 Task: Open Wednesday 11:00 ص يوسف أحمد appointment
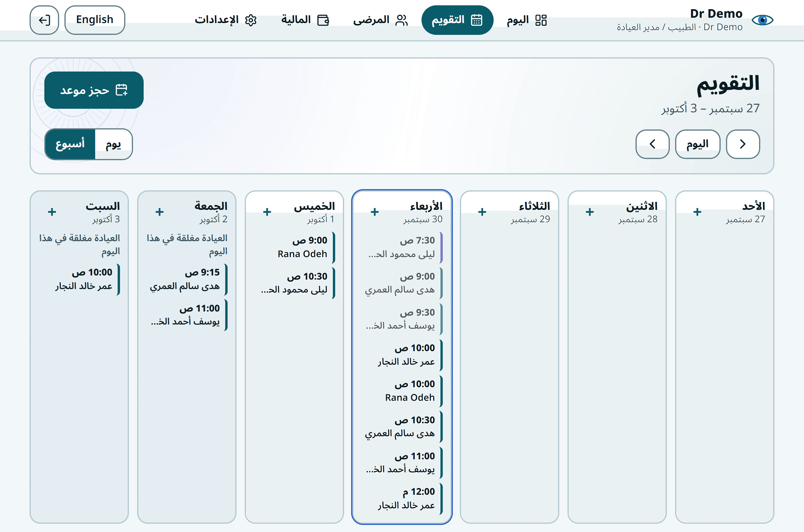(402, 463)
